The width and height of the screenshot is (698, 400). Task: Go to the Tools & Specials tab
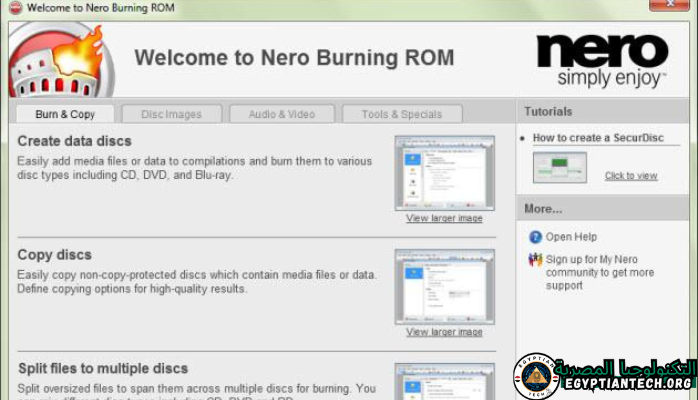(401, 114)
